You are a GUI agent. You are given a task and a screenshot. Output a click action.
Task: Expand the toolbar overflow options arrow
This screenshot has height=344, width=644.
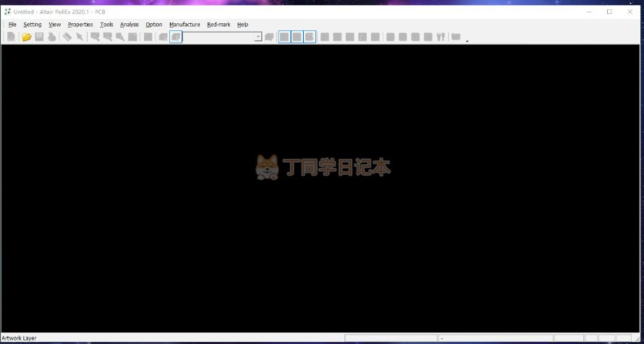467,41
